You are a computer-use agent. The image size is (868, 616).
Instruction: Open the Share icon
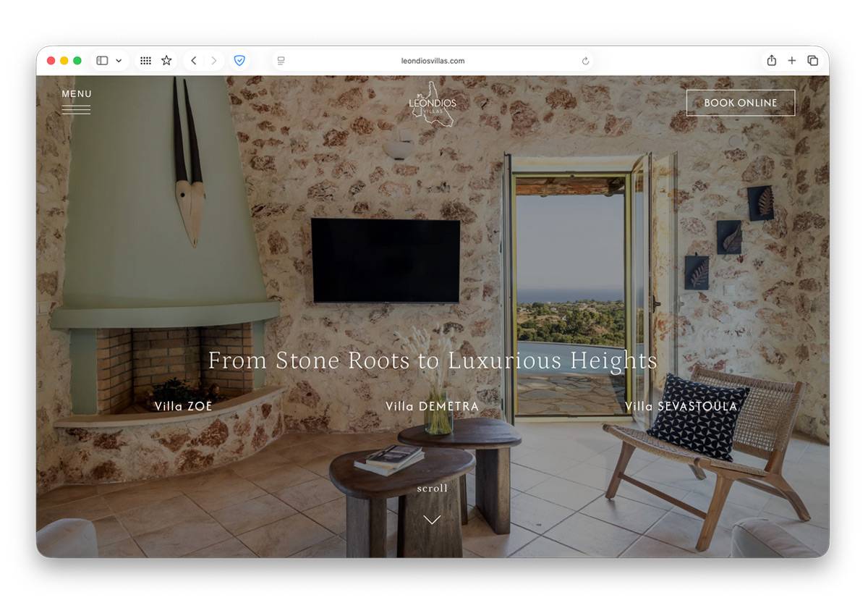click(x=771, y=61)
